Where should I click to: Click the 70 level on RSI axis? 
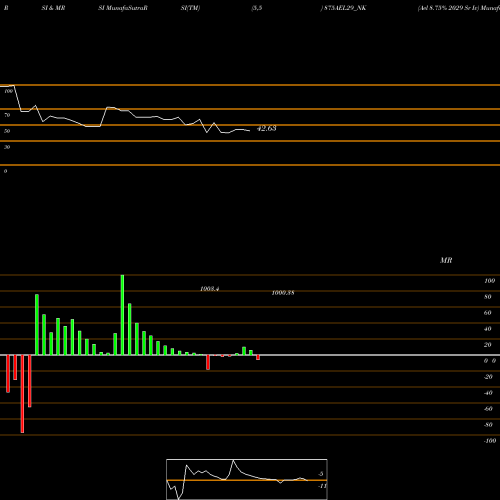(x=7, y=115)
